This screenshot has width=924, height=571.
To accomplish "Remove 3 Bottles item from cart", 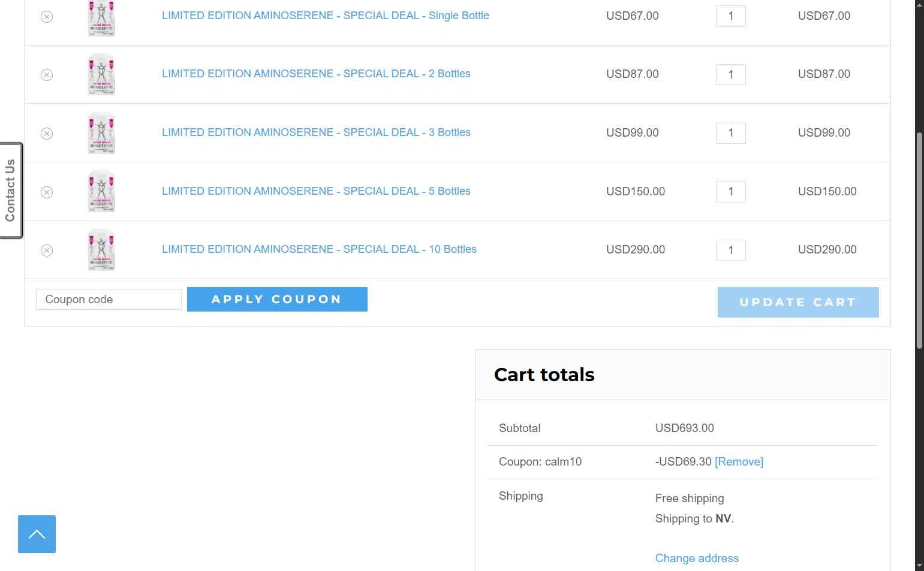I will coord(47,134).
